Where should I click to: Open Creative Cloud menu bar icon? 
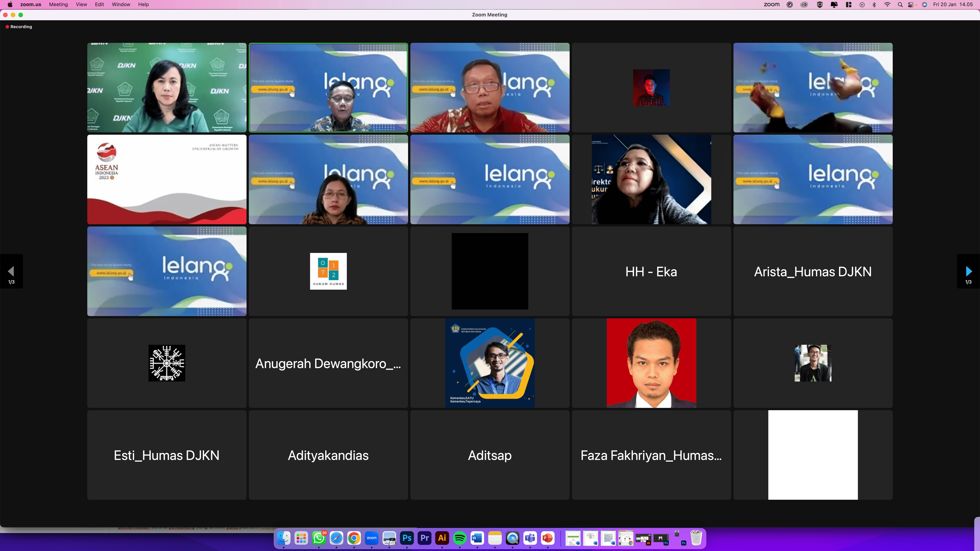pyautogui.click(x=804, y=5)
